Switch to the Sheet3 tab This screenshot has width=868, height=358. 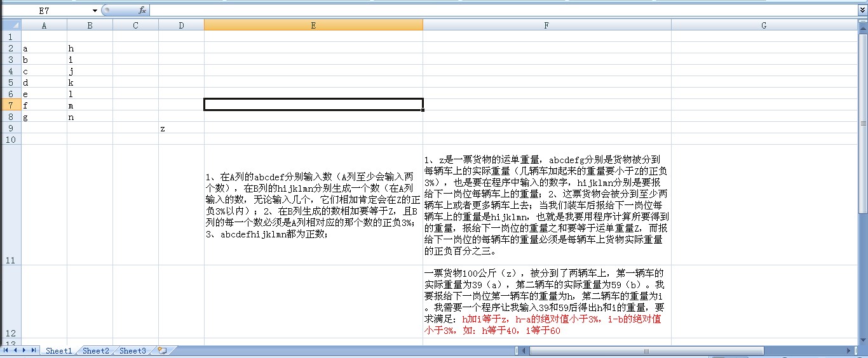click(x=132, y=350)
